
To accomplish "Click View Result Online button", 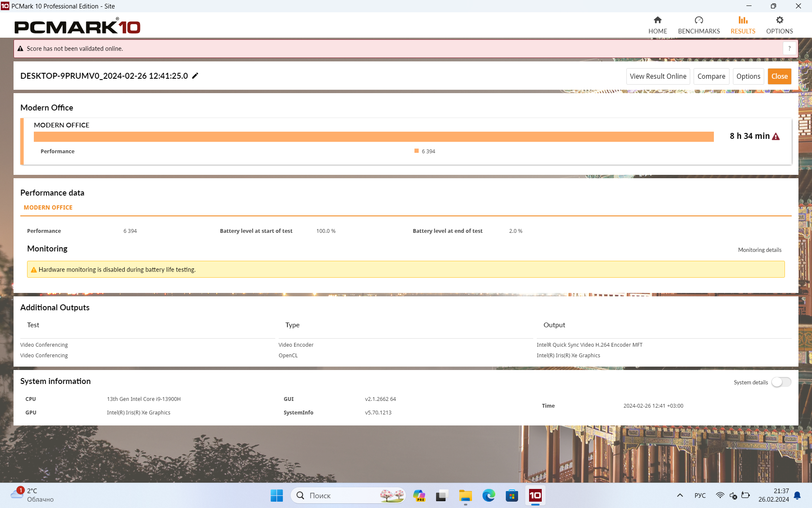I will [x=658, y=76].
